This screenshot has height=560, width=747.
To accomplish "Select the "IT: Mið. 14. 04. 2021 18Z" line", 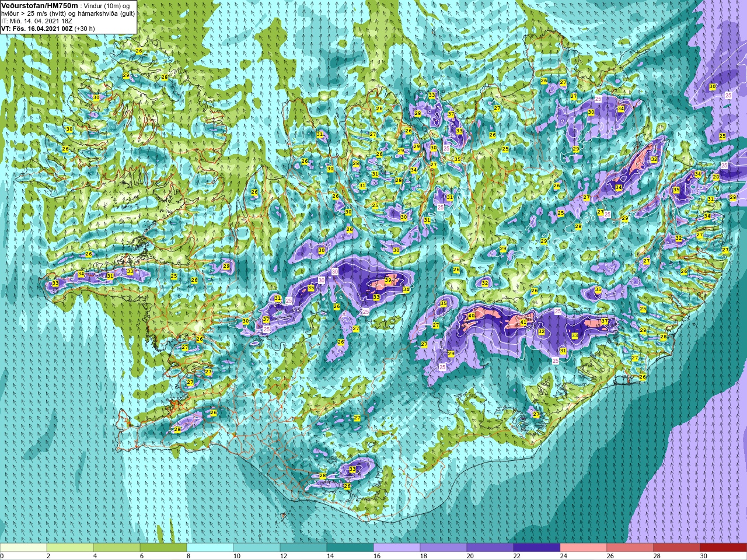I will tap(37, 20).
